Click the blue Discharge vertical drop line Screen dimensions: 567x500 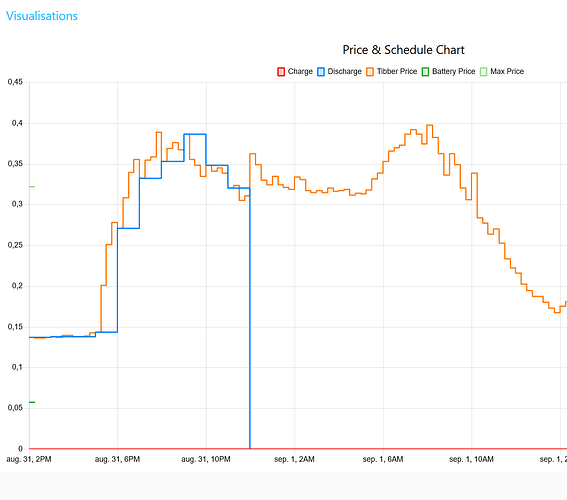(x=250, y=318)
